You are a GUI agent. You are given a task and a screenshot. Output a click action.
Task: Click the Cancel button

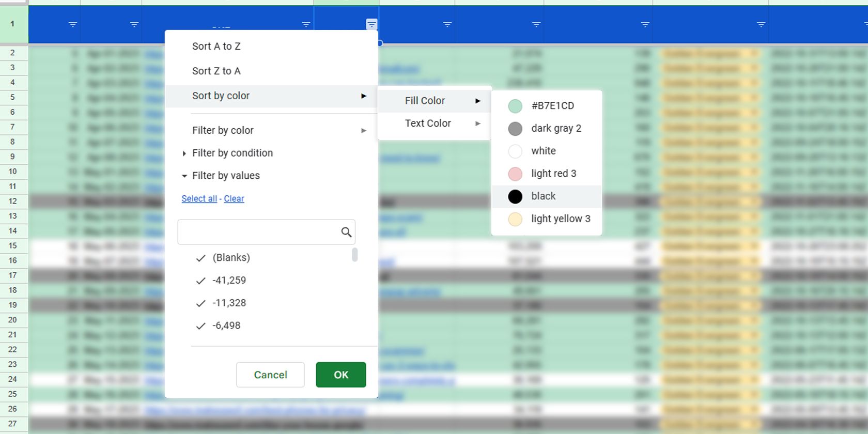[270, 375]
